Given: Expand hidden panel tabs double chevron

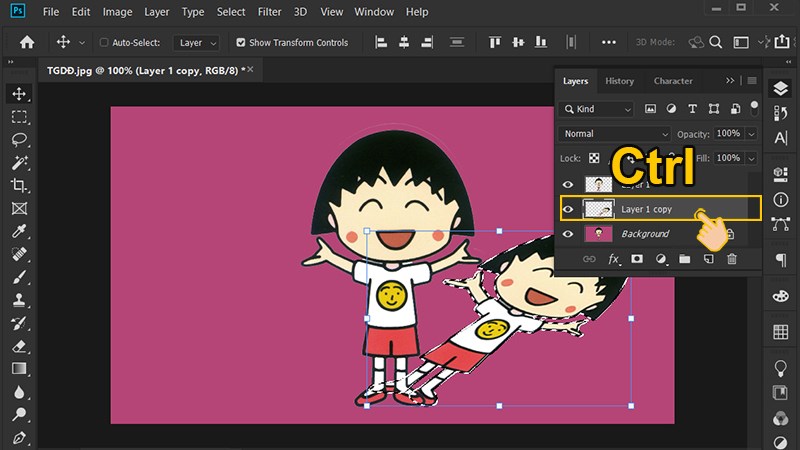Looking at the screenshot, I should pos(730,81).
